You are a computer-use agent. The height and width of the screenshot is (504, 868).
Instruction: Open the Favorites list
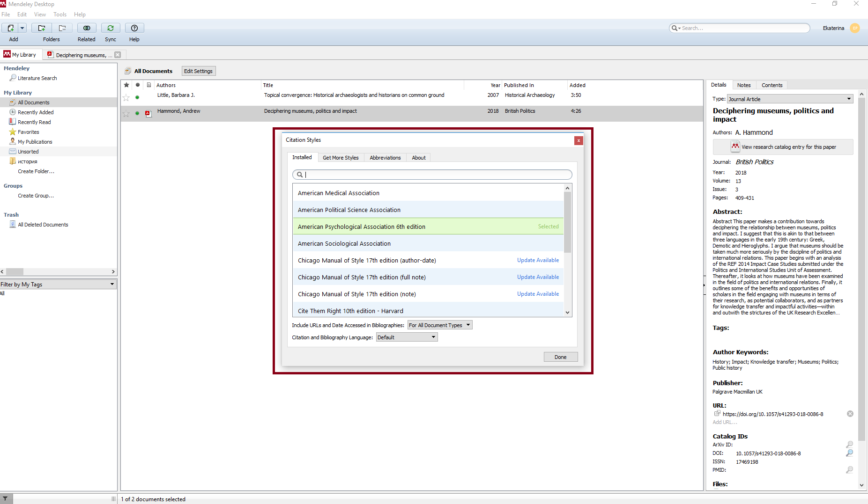pos(28,132)
